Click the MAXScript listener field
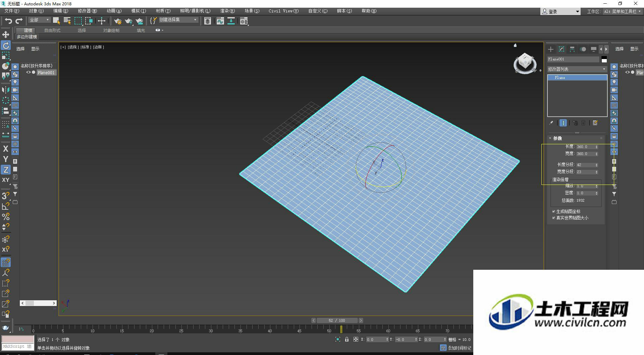The image size is (644, 355). click(18, 346)
